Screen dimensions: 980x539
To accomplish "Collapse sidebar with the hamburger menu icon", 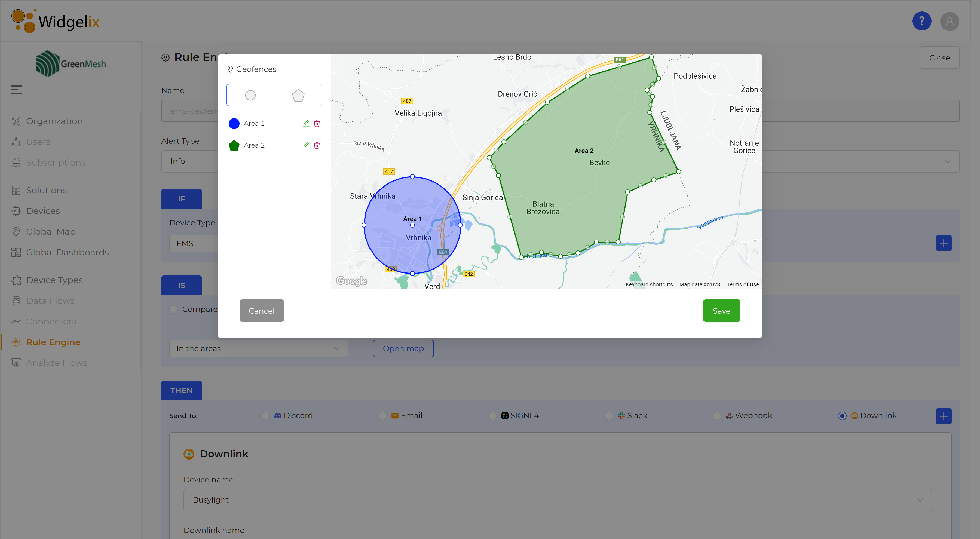I will point(17,90).
